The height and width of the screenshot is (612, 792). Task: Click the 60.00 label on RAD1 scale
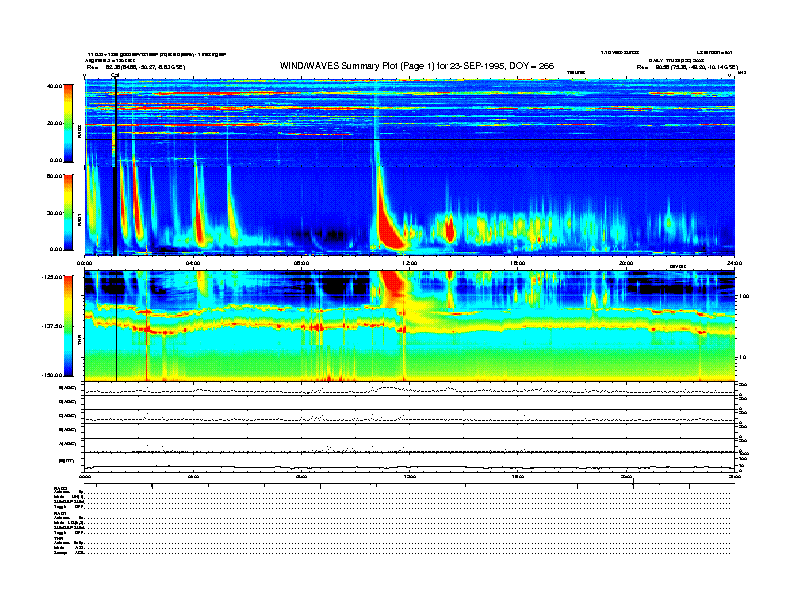pos(55,176)
